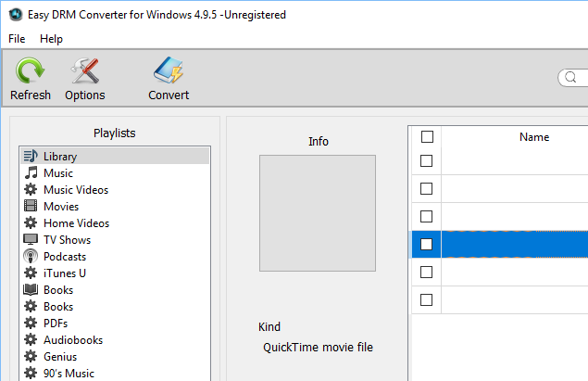Screen dimensions: 588x381
Task: Click the 'Kind' label in Info panel
Action: tap(269, 326)
